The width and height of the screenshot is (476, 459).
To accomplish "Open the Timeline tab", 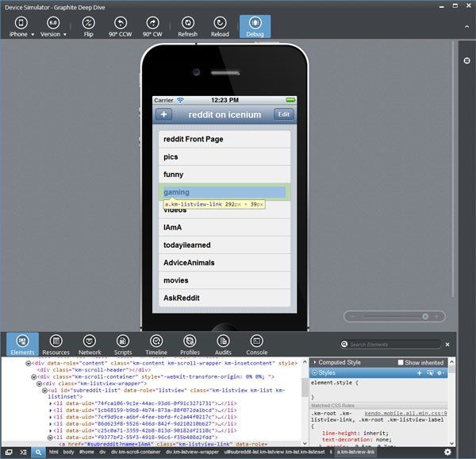I will (x=156, y=345).
